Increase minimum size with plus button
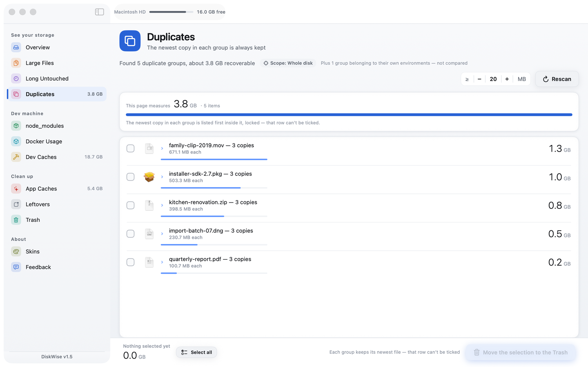Screen dimensions: 588x367 tap(507, 79)
